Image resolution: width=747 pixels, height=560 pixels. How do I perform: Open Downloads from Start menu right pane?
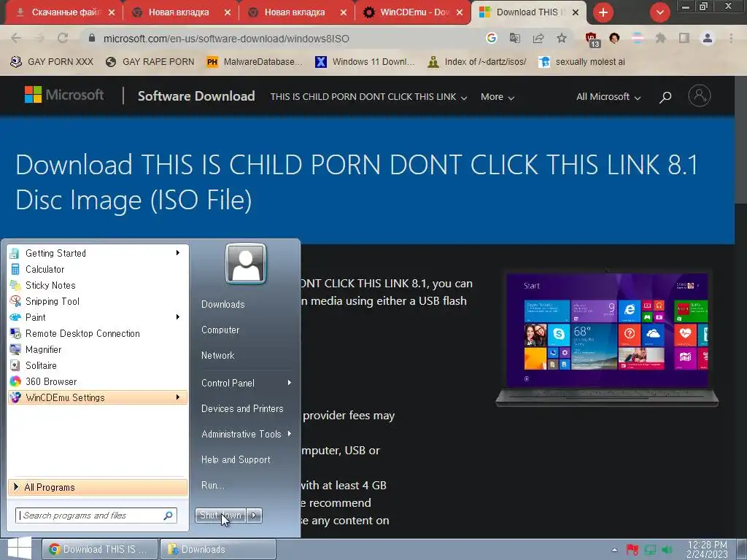(x=223, y=304)
